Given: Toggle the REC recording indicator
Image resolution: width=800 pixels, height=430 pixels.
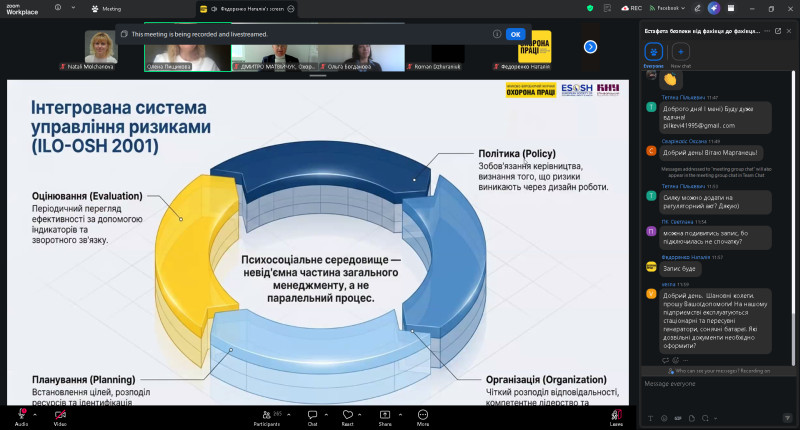Looking at the screenshot, I should click(630, 8).
